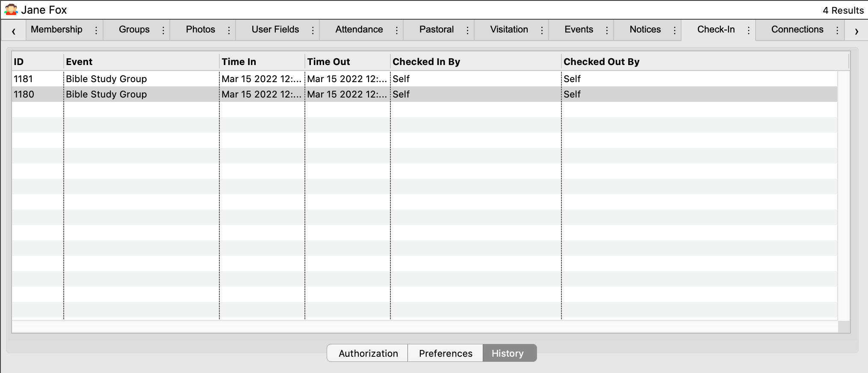Image resolution: width=868 pixels, height=373 pixels.
Task: Select the History segment
Action: [x=508, y=353]
